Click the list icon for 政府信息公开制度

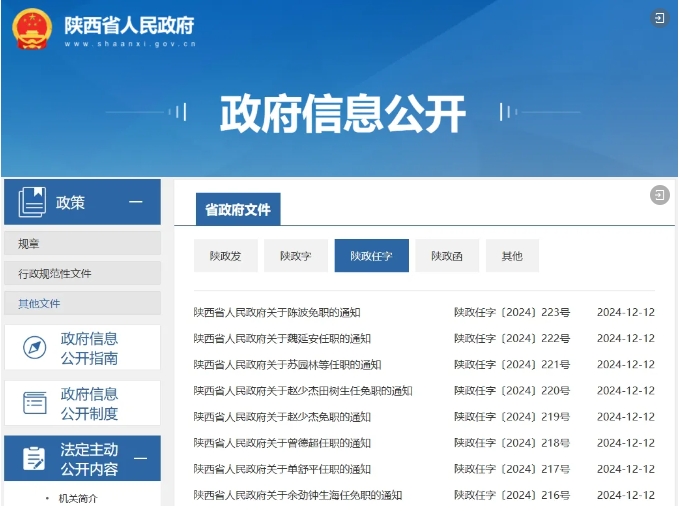[x=34, y=403]
